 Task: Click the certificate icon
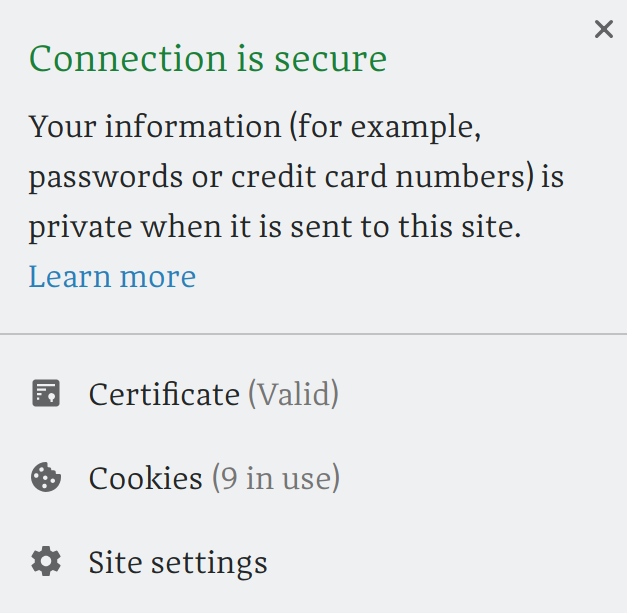[x=46, y=393]
